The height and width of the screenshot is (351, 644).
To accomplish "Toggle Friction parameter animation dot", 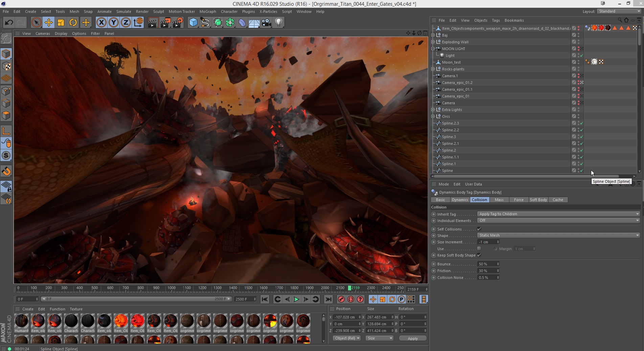I will point(434,271).
